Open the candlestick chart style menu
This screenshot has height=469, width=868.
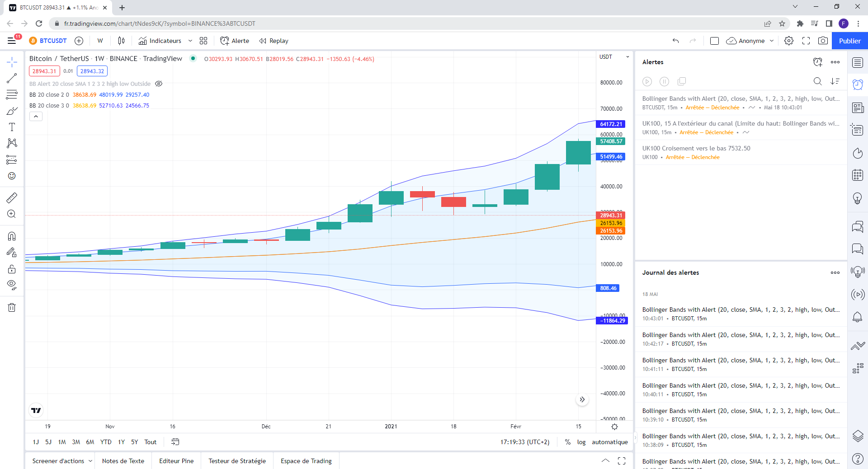[121, 41]
